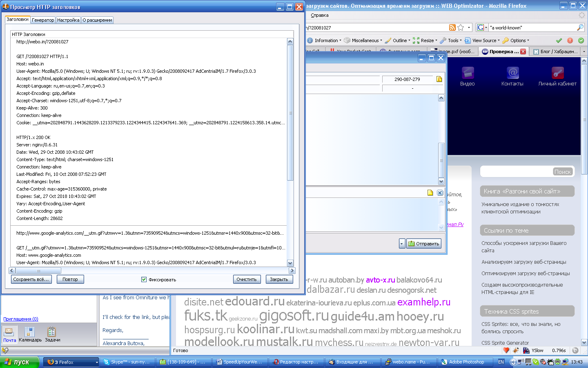Screen dimensions: 588x368
Task: Expand the Outline toolbar menu
Action: [398, 40]
